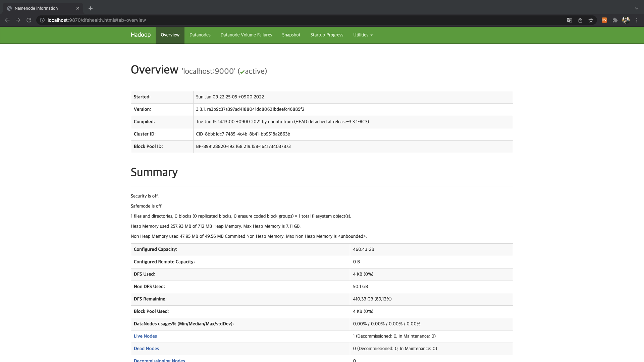
Task: Open the Dead Nodes link
Action: pyautogui.click(x=146, y=349)
